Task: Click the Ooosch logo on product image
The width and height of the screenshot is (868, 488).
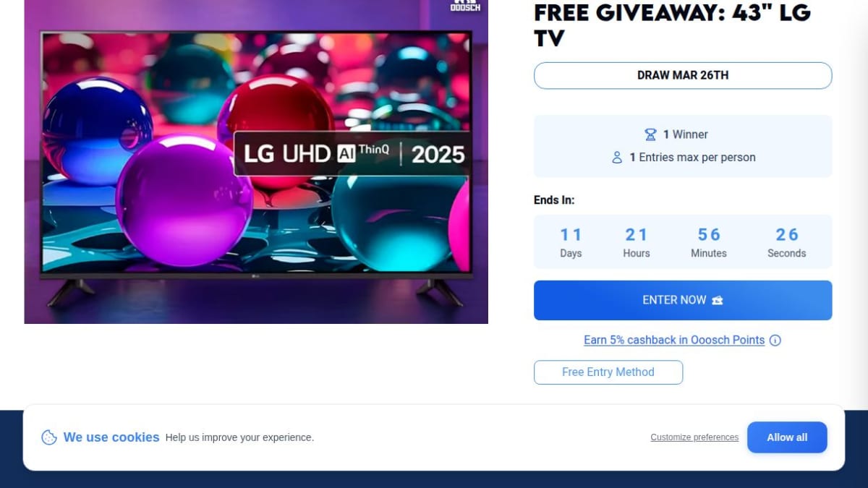Action: pyautogui.click(x=465, y=6)
